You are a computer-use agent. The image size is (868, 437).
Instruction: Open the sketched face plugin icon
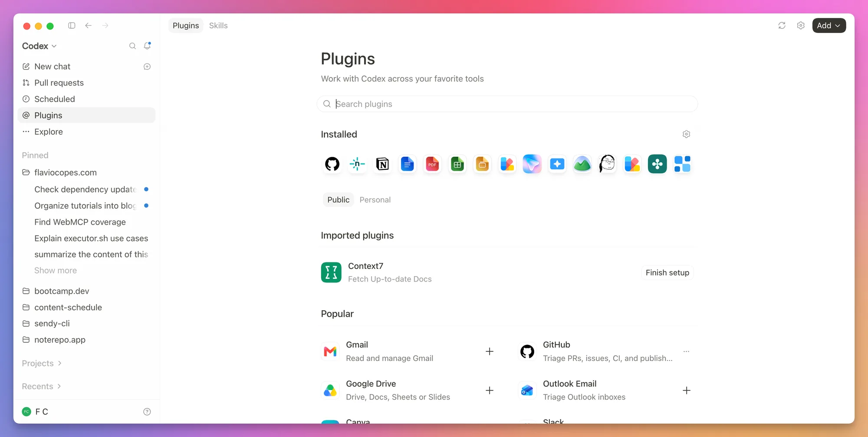pyautogui.click(x=607, y=164)
